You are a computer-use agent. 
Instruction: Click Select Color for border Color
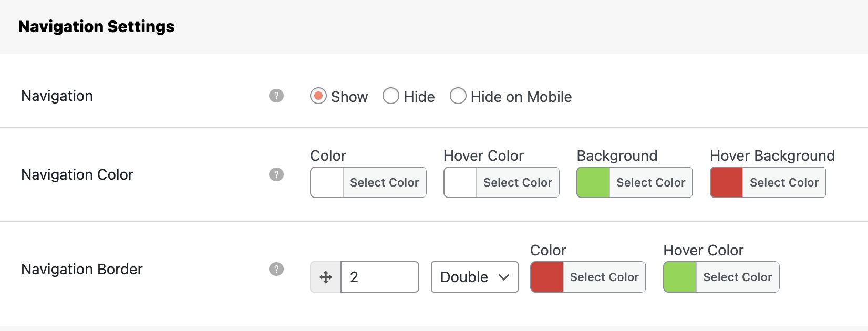(604, 277)
